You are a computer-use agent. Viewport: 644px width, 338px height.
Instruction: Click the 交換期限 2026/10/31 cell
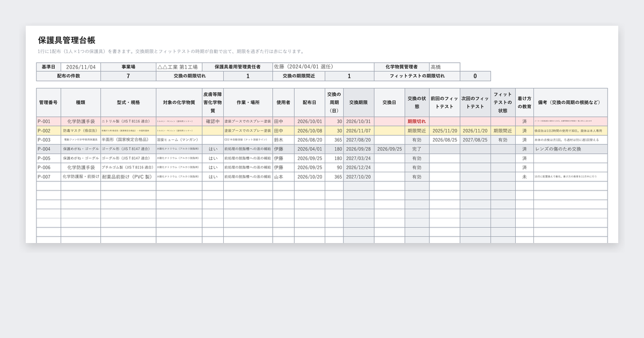358,122
